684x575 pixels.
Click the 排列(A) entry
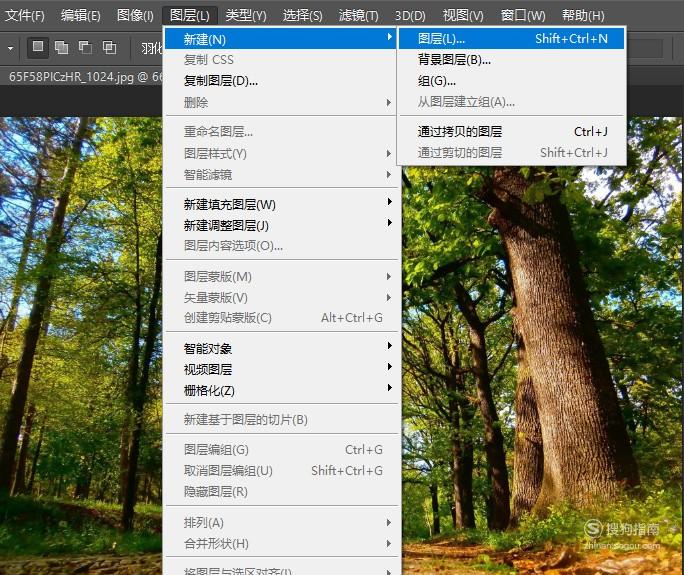pyautogui.click(x=281, y=522)
